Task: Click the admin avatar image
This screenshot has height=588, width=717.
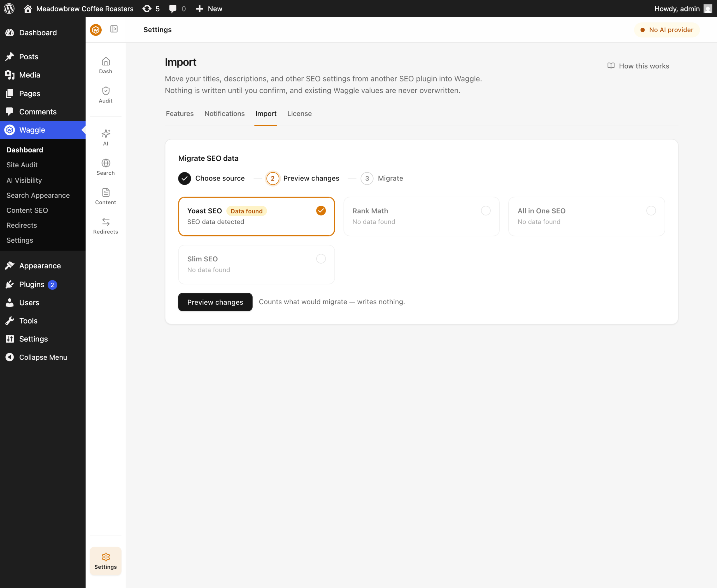Action: click(x=707, y=8)
